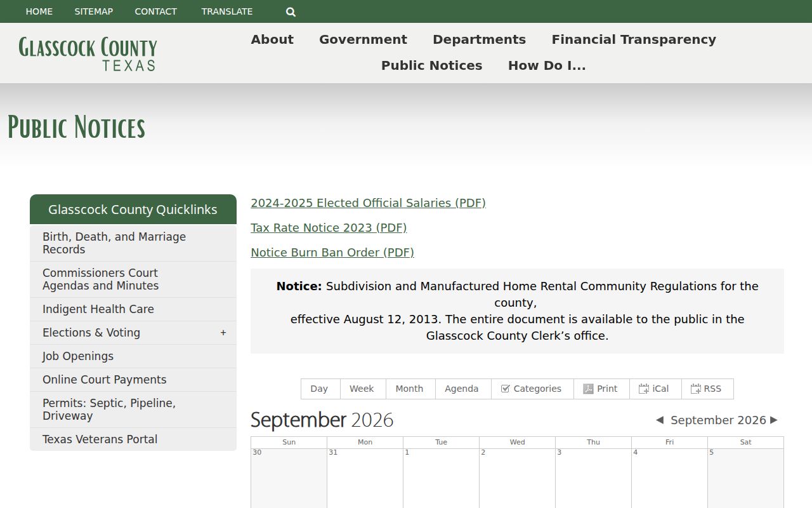This screenshot has width=812, height=508.
Task: Open the Government menu
Action: click(363, 39)
